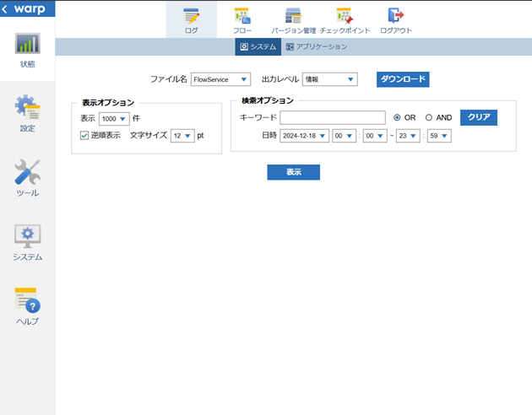This screenshot has height=415, width=532.
Task: Switch to the システム log tab
Action: pos(258,46)
